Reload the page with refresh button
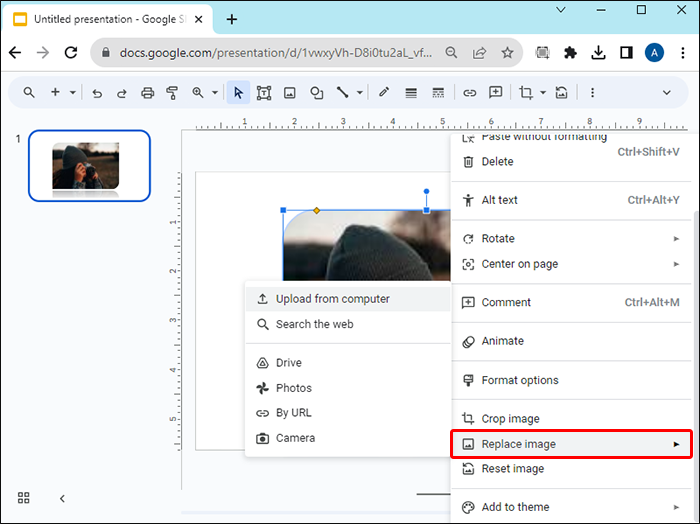The image size is (700, 524). (x=71, y=53)
